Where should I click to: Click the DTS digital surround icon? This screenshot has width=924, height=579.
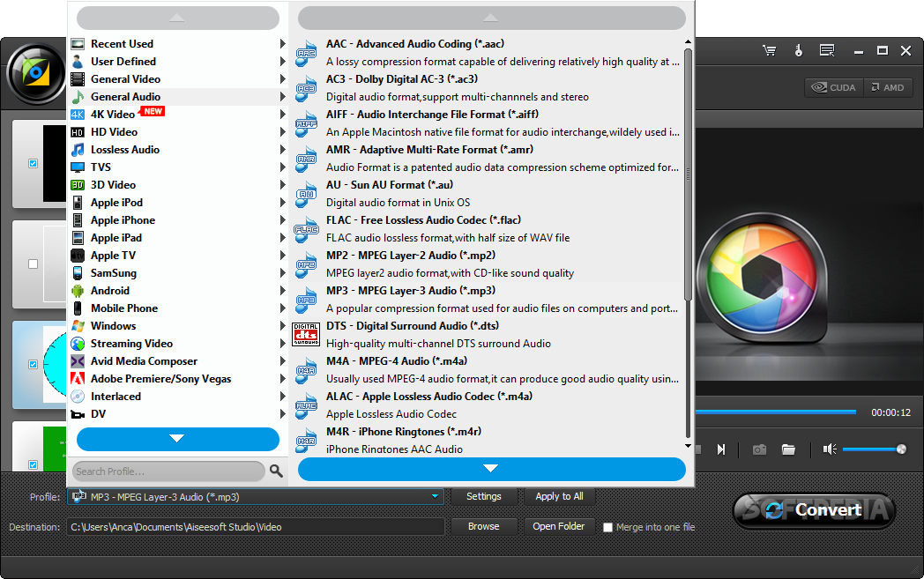coord(306,335)
